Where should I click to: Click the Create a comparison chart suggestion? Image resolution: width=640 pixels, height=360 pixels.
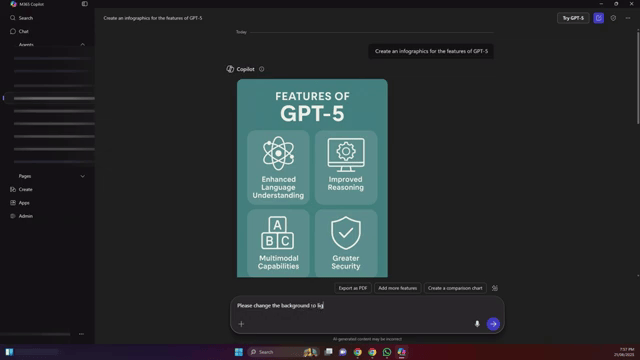click(x=455, y=288)
